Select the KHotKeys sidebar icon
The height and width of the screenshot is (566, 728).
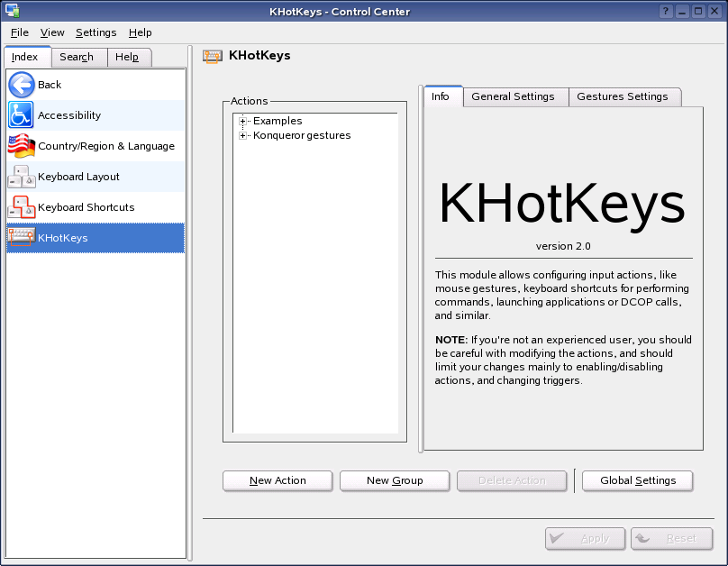(x=22, y=238)
